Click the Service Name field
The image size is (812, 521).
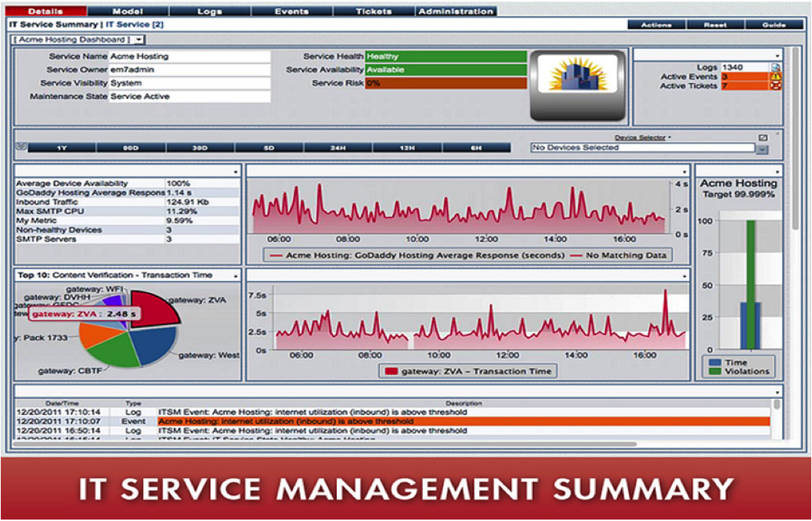click(x=189, y=56)
